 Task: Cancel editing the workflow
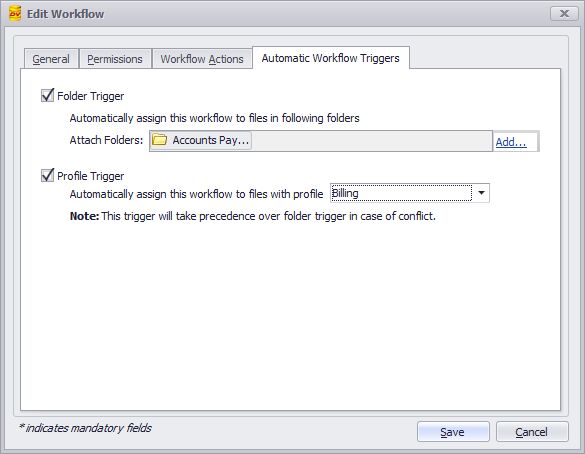pyautogui.click(x=532, y=432)
